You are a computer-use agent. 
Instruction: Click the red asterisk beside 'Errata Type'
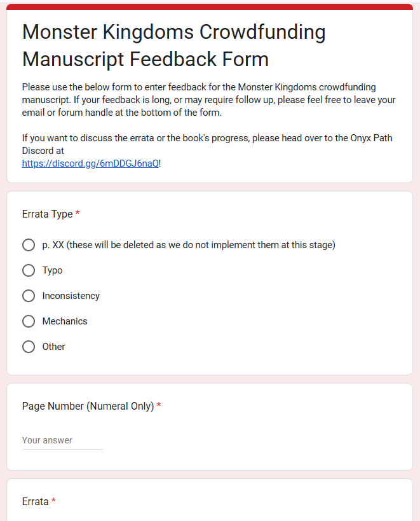pyautogui.click(x=78, y=214)
